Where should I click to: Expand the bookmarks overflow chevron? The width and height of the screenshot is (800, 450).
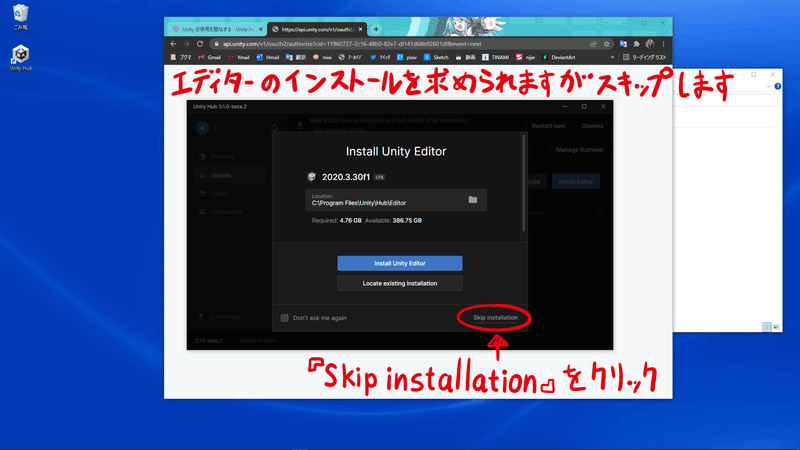pos(612,57)
